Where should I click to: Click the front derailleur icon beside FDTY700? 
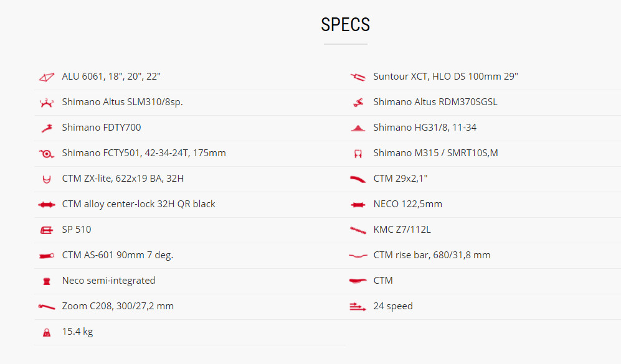click(47, 128)
